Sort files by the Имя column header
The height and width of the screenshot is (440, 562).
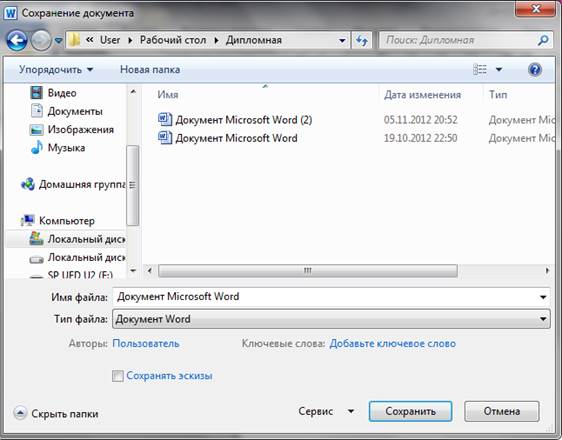point(168,95)
